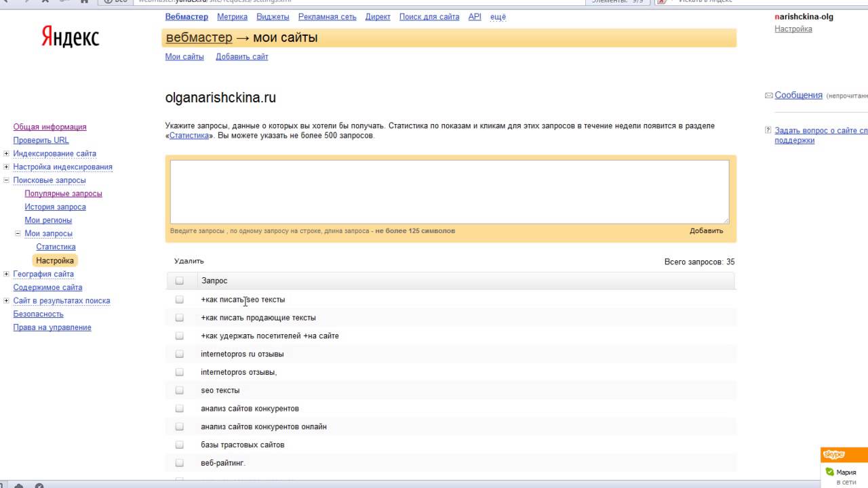This screenshot has height=488, width=868.
Task: Click the green status icon next to Мария
Action: [x=829, y=472]
